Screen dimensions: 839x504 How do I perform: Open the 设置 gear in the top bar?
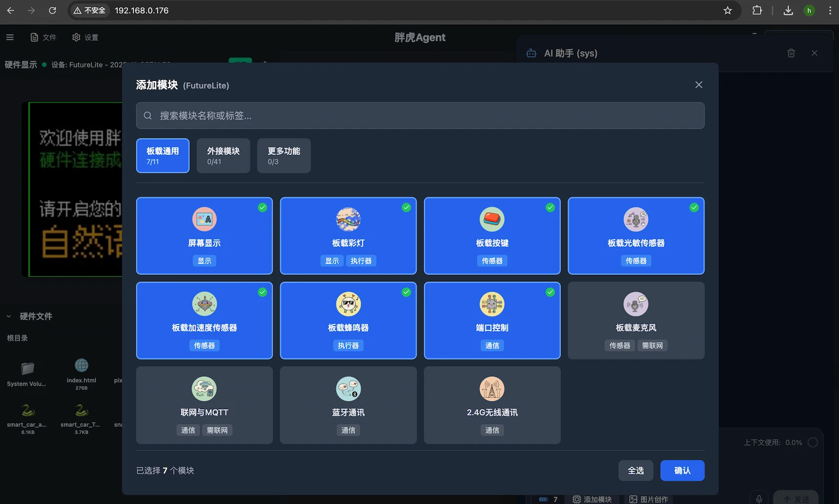click(85, 37)
